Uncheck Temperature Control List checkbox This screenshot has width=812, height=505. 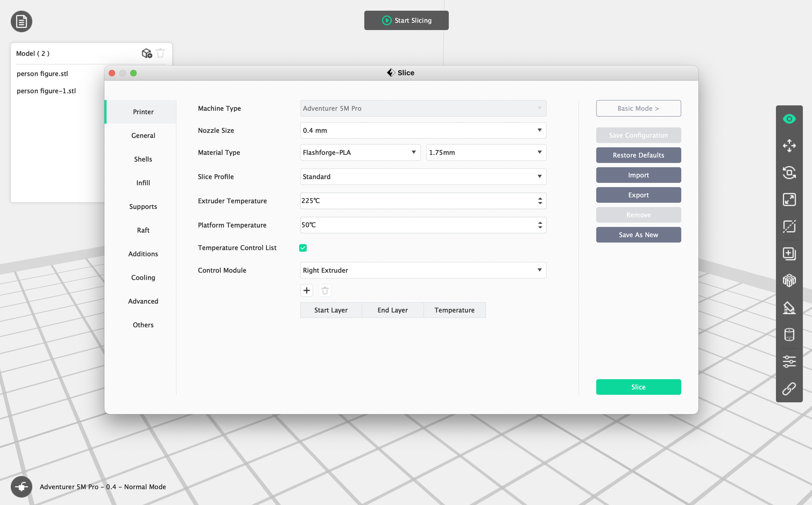coord(303,248)
